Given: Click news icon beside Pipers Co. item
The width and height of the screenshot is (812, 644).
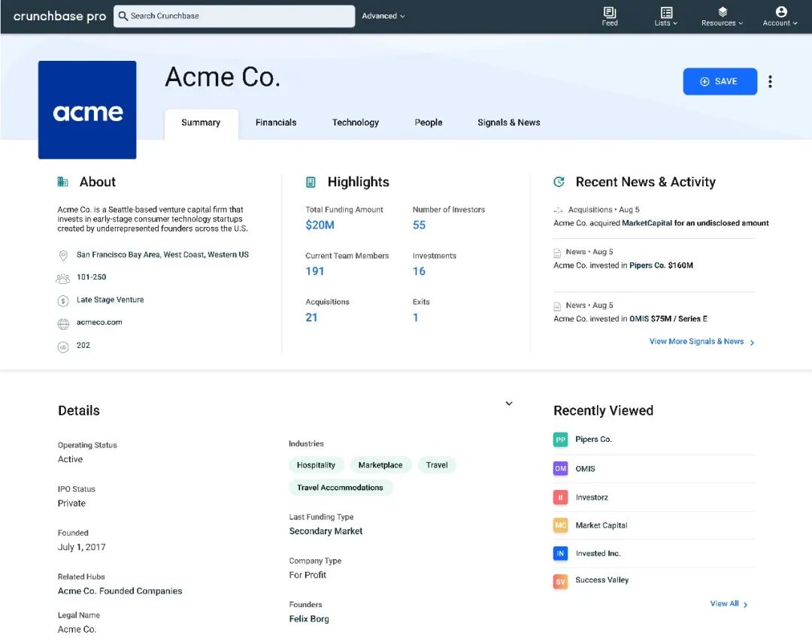Looking at the screenshot, I should (x=557, y=252).
